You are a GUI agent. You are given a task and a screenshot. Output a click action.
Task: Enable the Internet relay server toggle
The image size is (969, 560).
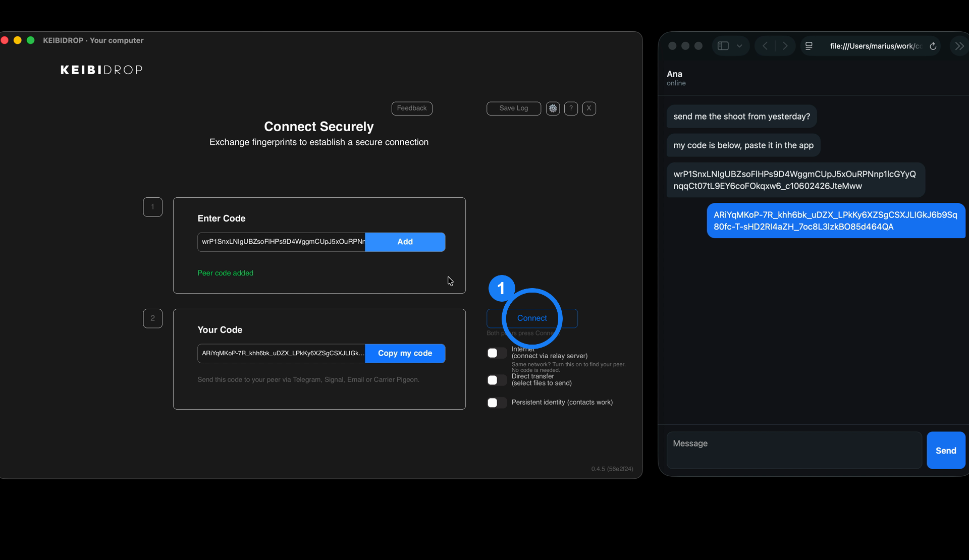(497, 353)
